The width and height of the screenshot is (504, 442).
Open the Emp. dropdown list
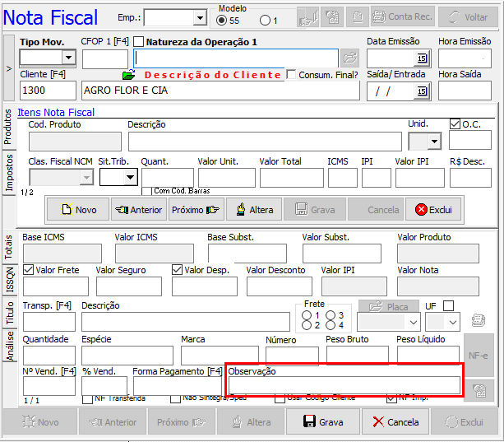click(x=200, y=18)
